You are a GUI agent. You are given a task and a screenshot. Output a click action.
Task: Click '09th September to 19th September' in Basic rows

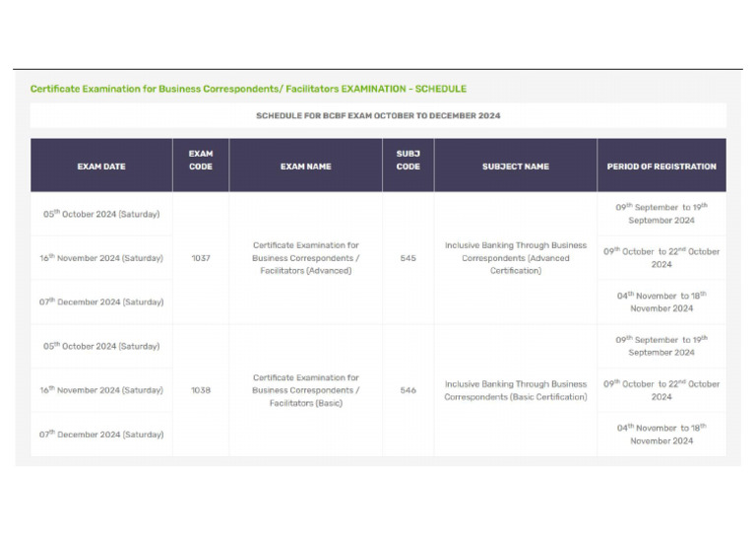click(661, 346)
